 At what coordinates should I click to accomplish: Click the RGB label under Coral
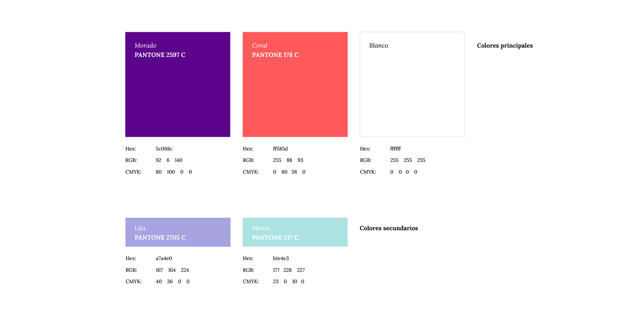tap(249, 160)
